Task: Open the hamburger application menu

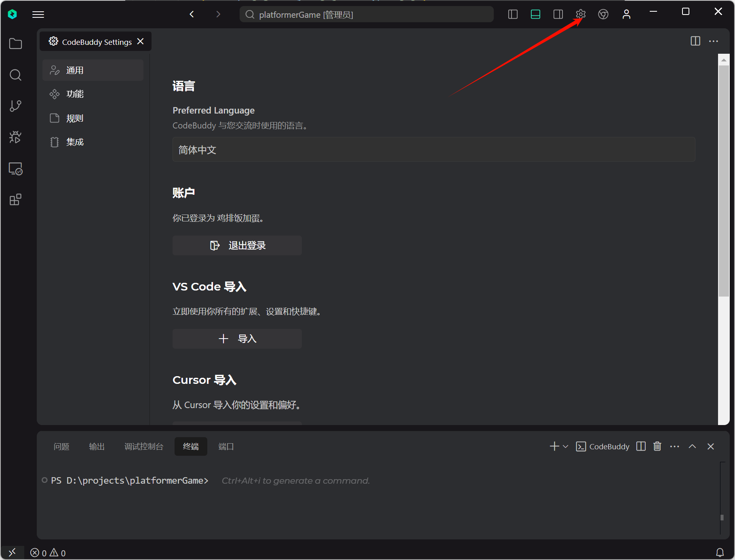Action: [38, 15]
